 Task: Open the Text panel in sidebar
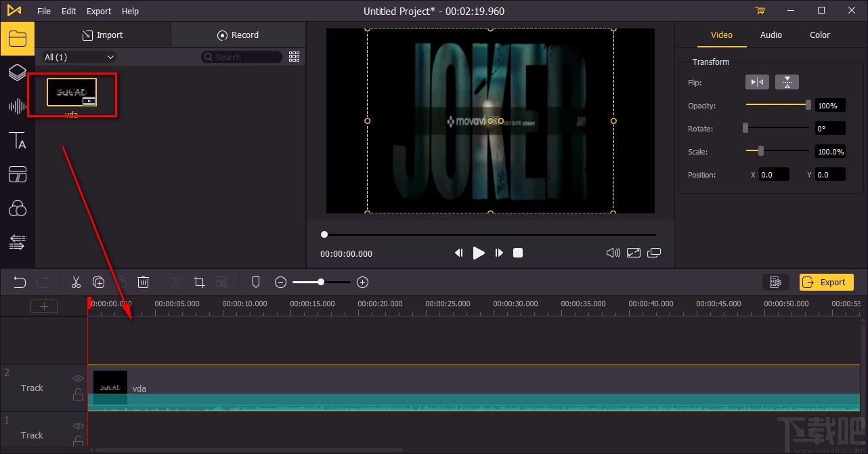17,141
